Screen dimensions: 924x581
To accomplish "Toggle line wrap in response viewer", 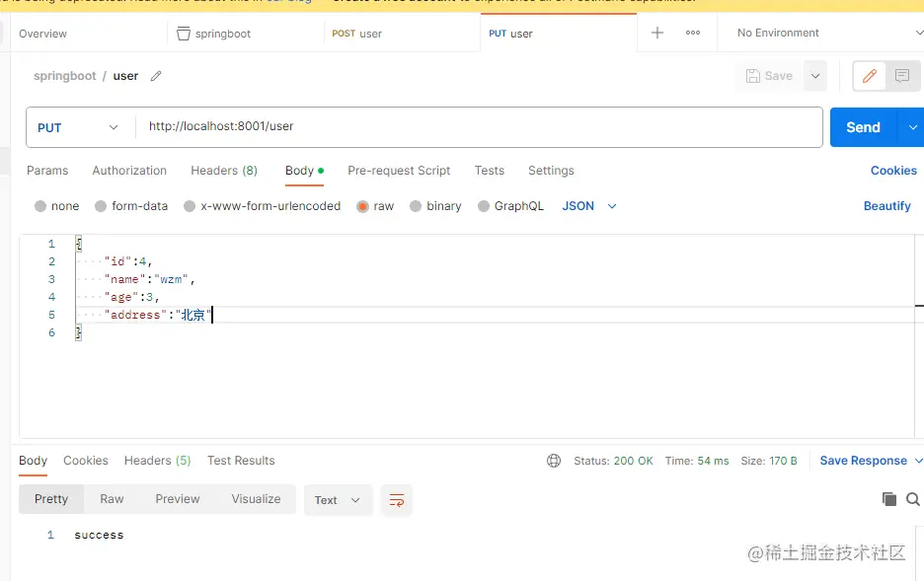I will tap(397, 500).
